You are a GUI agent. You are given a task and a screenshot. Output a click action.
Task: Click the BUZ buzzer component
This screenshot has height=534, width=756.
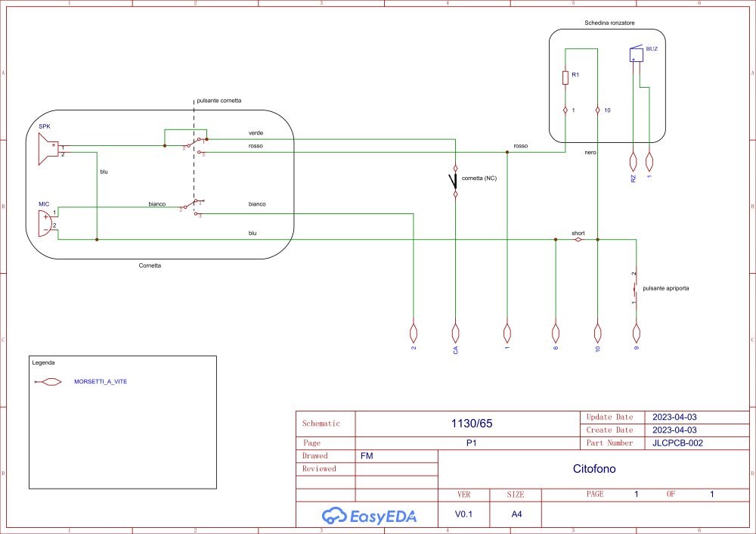pyautogui.click(x=637, y=54)
